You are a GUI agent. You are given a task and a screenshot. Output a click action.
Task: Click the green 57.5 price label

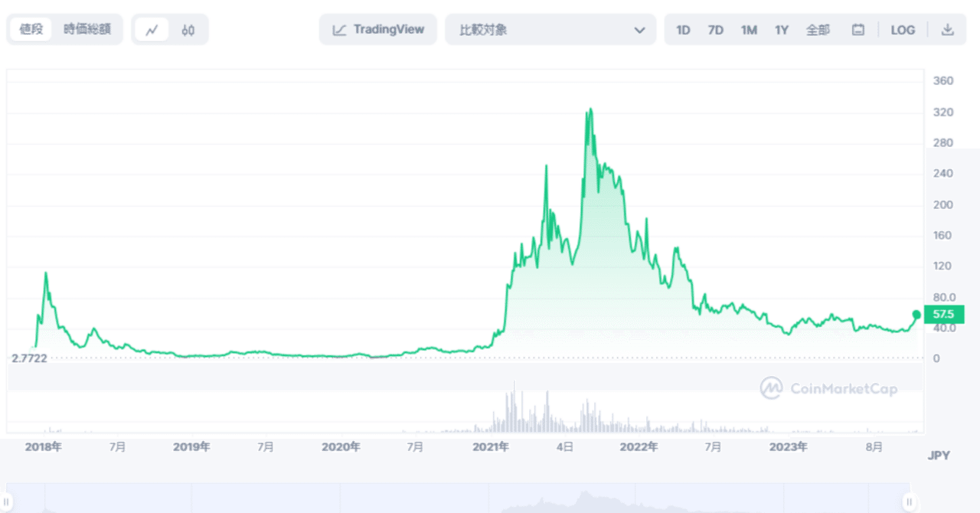[944, 314]
